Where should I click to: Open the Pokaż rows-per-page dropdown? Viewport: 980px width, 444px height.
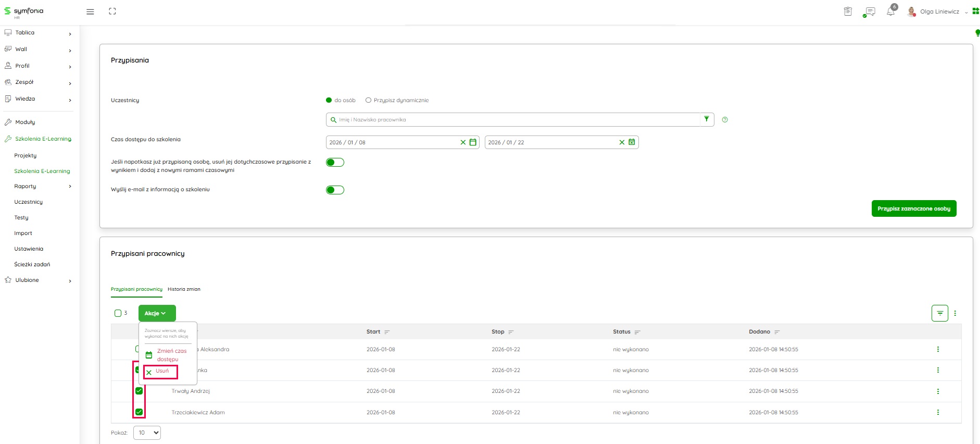click(147, 433)
